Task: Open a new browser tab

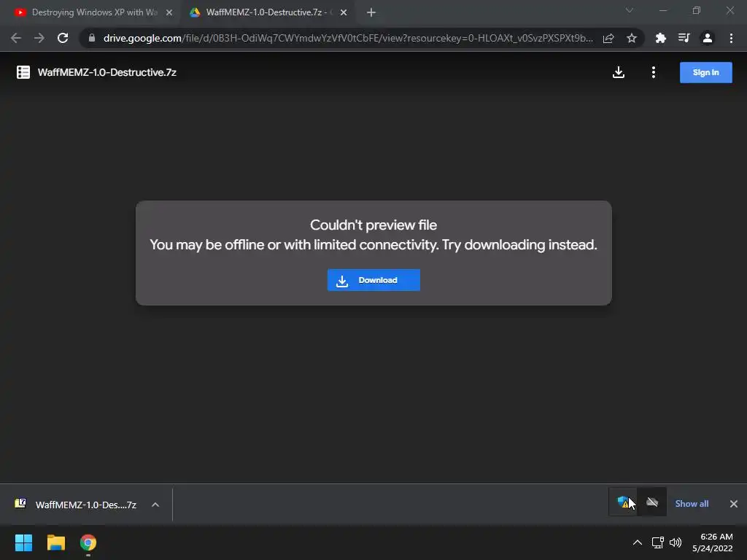Action: [x=371, y=12]
